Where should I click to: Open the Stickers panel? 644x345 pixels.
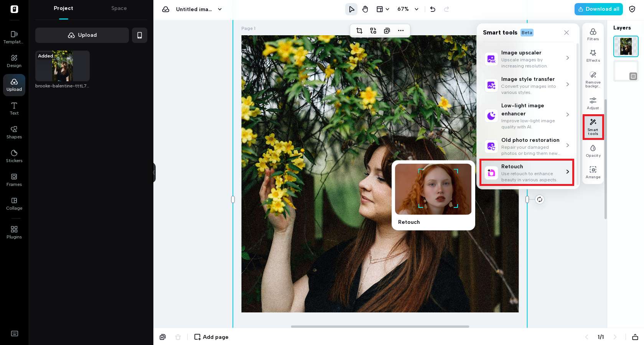[14, 156]
